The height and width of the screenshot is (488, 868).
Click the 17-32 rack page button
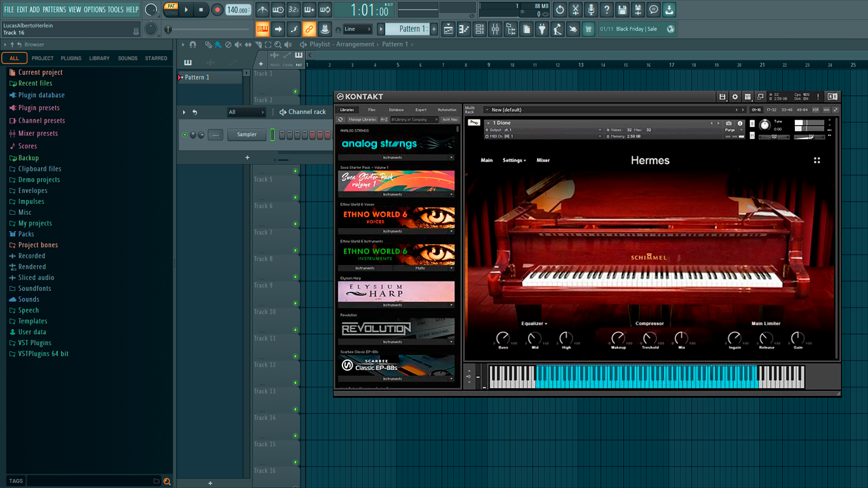[771, 110]
